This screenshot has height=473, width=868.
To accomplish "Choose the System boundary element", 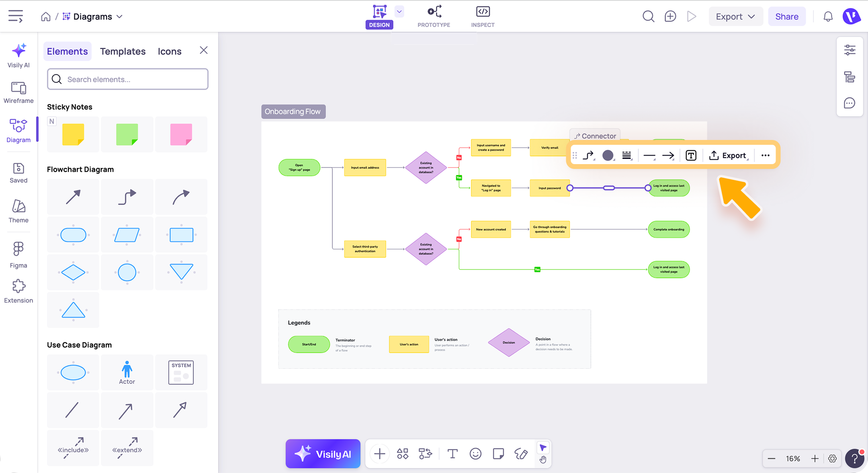I will coord(181,372).
